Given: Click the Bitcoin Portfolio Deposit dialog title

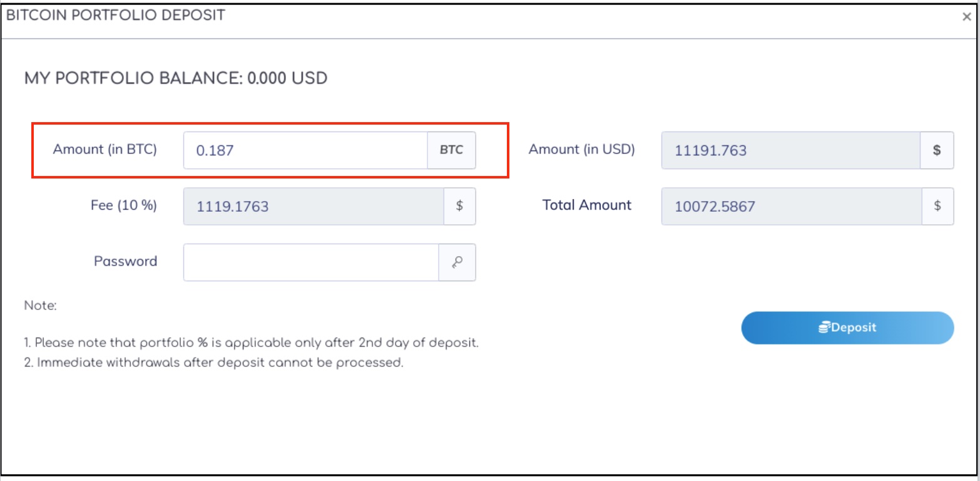Looking at the screenshot, I should [x=115, y=15].
